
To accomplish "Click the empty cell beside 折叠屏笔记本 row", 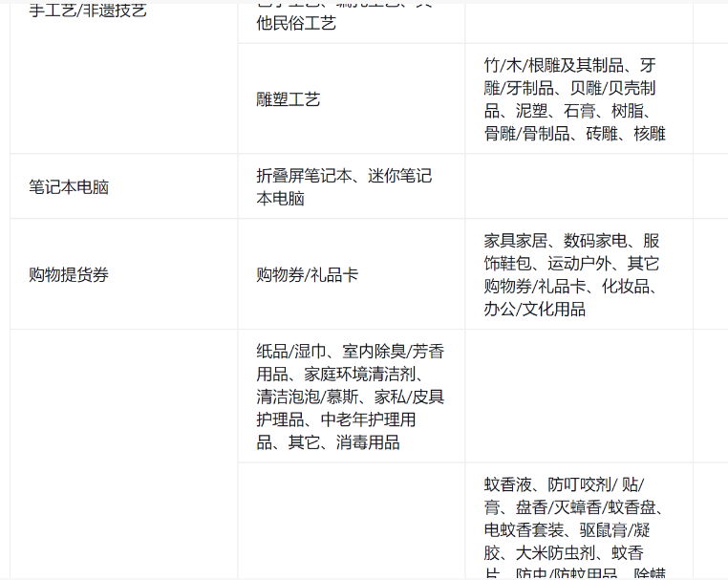I will pyautogui.click(x=578, y=187).
